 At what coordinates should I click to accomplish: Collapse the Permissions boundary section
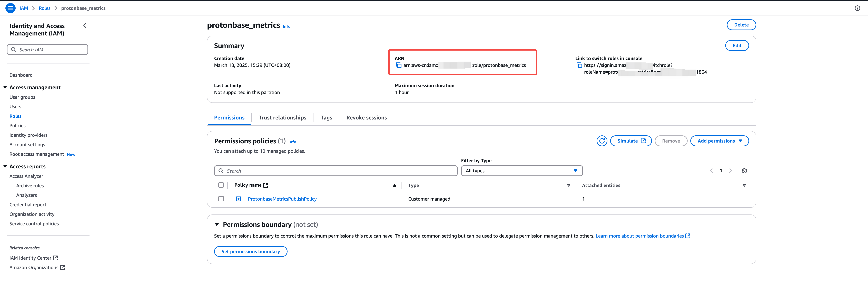click(x=217, y=224)
